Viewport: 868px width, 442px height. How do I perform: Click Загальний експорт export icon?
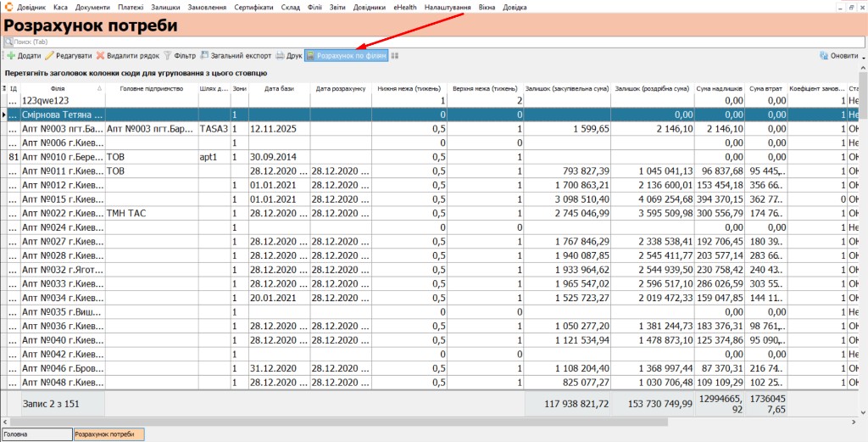coord(205,56)
